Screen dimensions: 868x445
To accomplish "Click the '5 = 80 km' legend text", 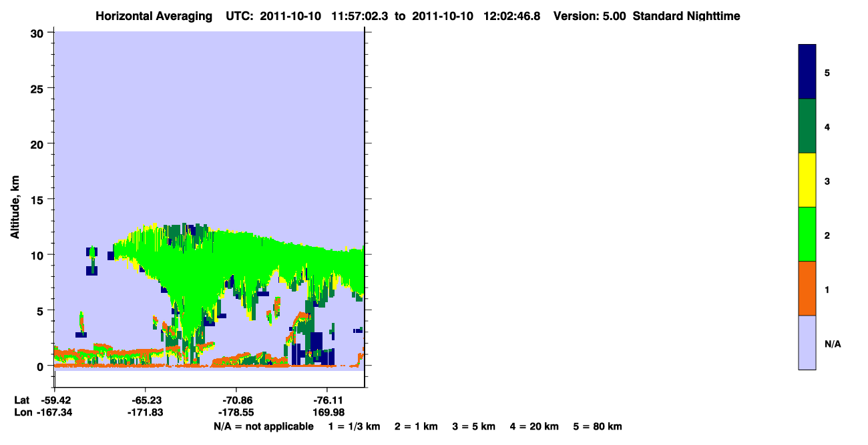I will point(598,426).
